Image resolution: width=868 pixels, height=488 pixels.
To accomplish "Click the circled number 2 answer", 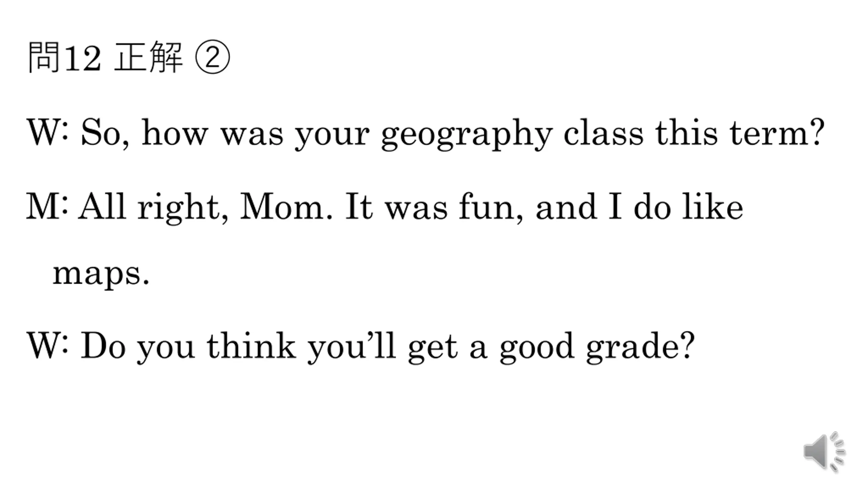I will [x=213, y=57].
